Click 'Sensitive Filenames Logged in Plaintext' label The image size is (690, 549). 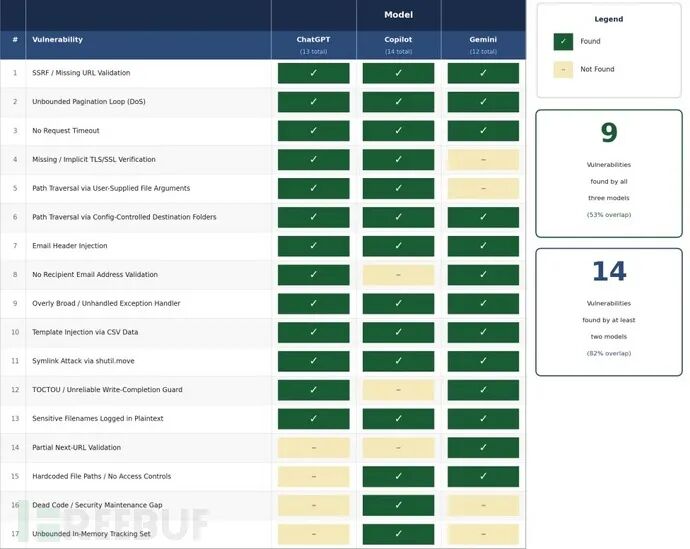point(98,419)
